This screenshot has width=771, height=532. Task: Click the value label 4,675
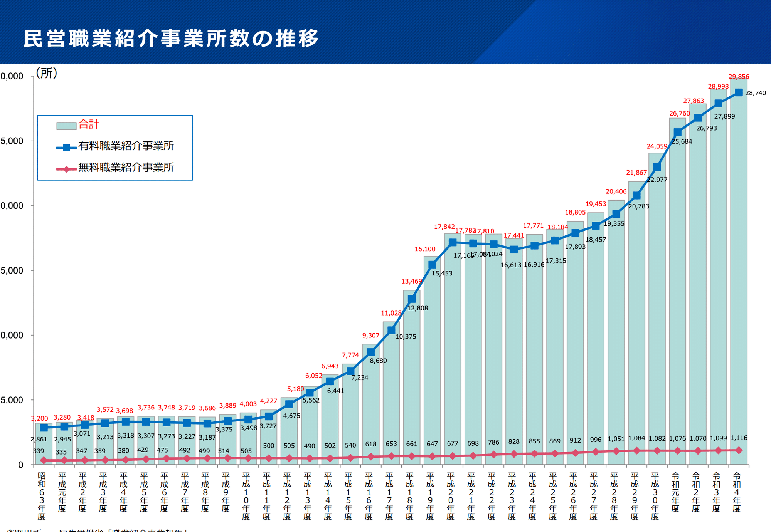[x=291, y=416]
